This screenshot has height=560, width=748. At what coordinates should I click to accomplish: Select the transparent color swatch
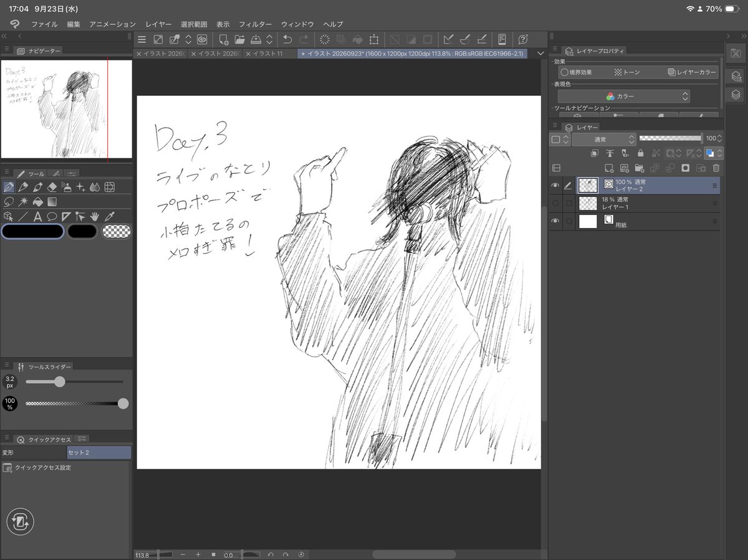pos(117,232)
